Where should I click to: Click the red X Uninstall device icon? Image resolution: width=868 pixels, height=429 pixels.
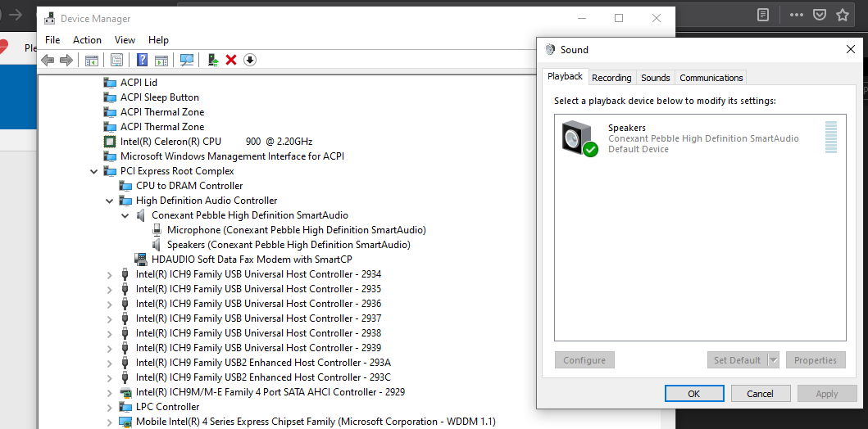coord(231,60)
